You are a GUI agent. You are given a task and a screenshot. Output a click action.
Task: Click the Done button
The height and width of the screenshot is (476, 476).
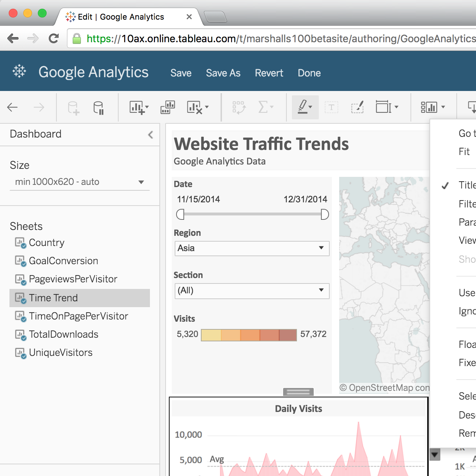pyautogui.click(x=309, y=73)
